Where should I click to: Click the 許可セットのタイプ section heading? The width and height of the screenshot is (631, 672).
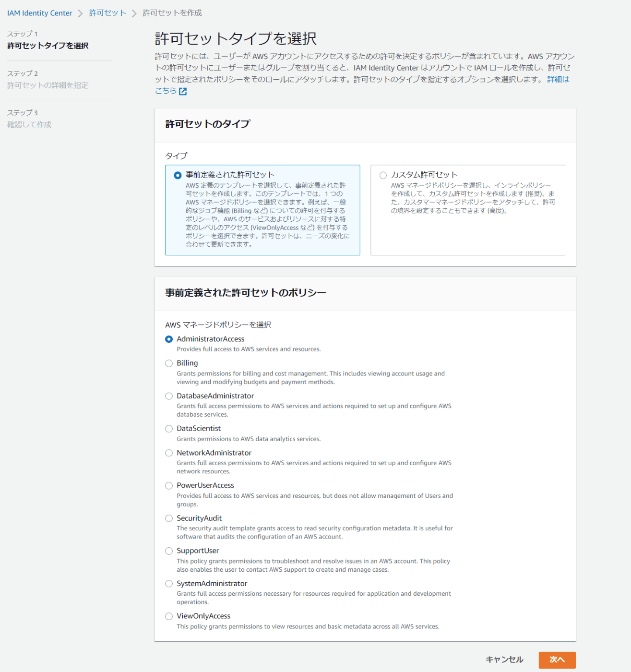[x=208, y=124]
